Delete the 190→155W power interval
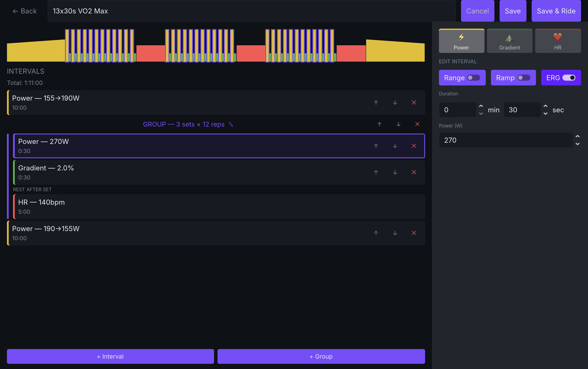Viewport: 588px width, 369px height. coord(414,233)
